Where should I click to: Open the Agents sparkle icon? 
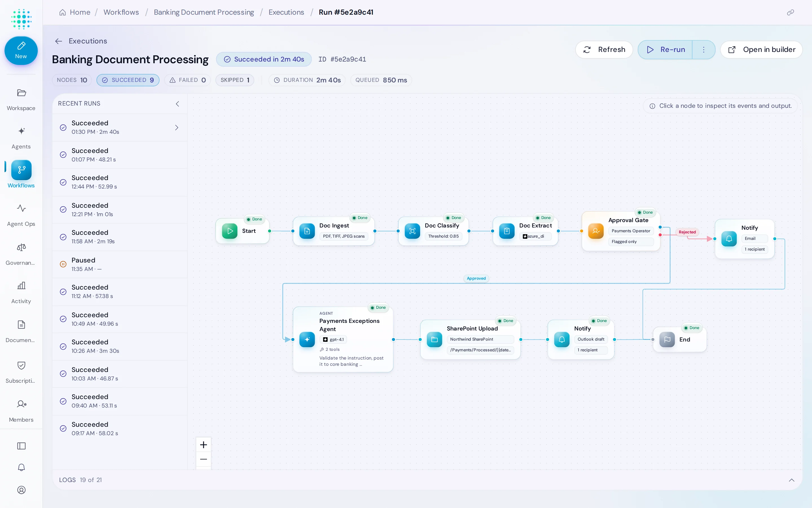click(x=21, y=131)
